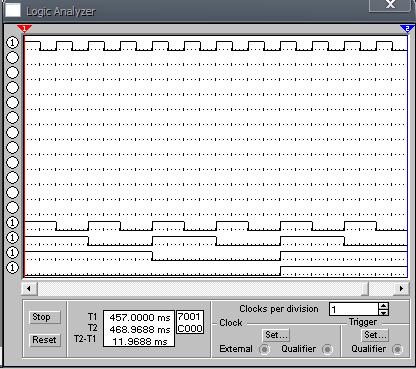Select the red cursor 1 marker
Screen dimensions: 416x369
tap(24, 29)
